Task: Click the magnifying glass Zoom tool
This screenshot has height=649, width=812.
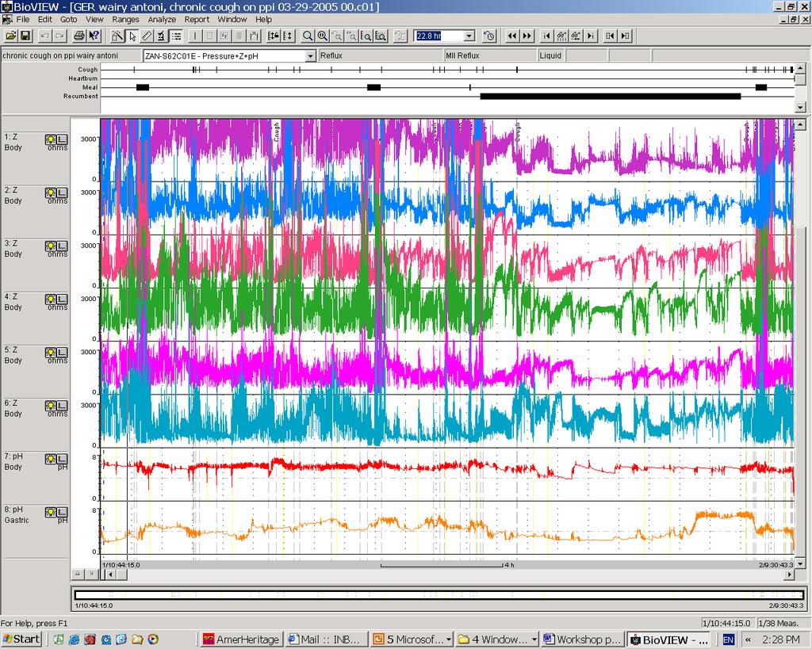Action: (x=308, y=36)
